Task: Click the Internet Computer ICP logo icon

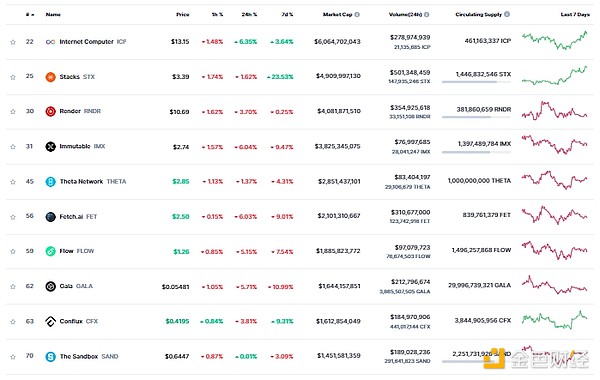Action: click(x=51, y=42)
